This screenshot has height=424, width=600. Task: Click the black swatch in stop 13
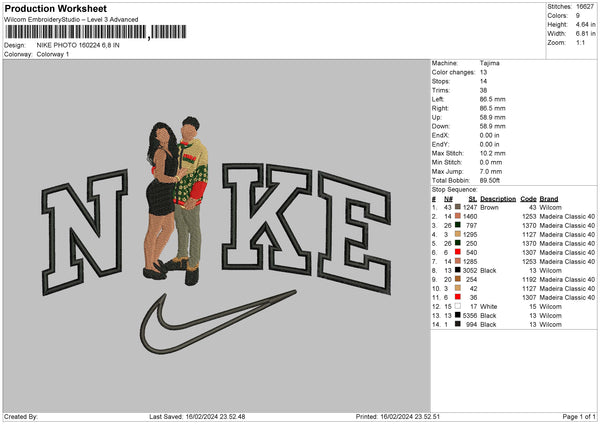(x=458, y=315)
